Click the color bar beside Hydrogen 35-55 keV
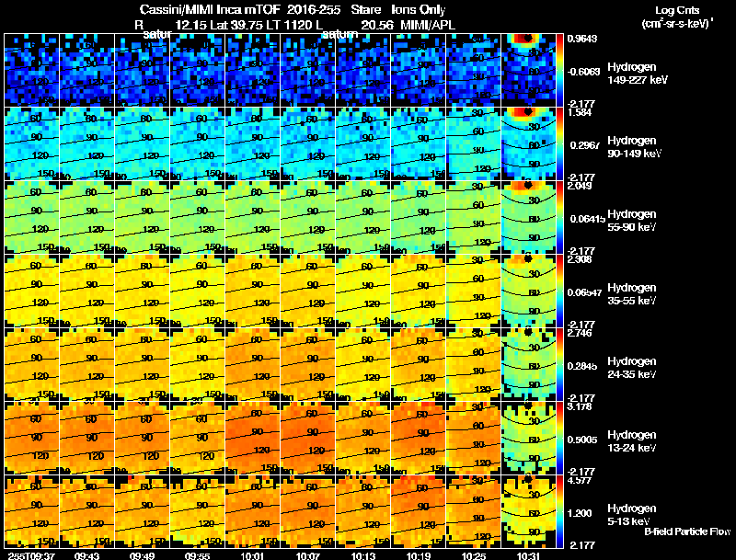Screen dimensions: 736x560 pyautogui.click(x=559, y=291)
